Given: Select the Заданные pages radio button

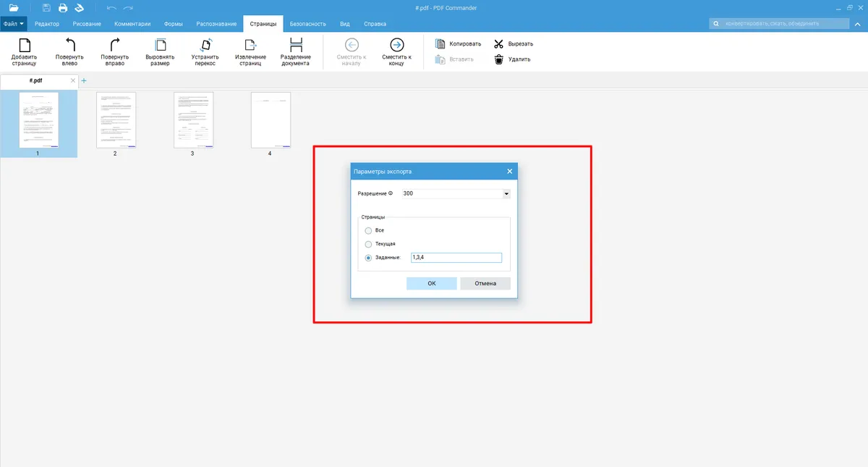Looking at the screenshot, I should coord(369,258).
